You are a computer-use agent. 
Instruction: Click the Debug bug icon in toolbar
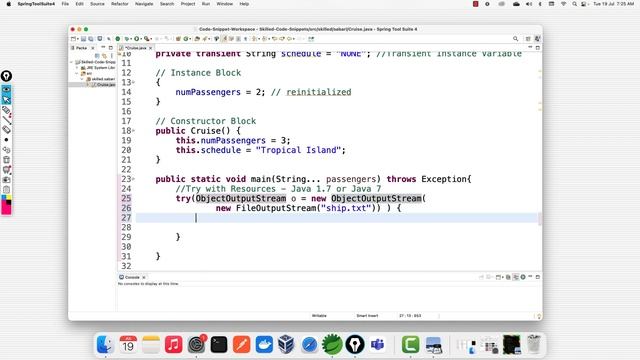pos(127,39)
